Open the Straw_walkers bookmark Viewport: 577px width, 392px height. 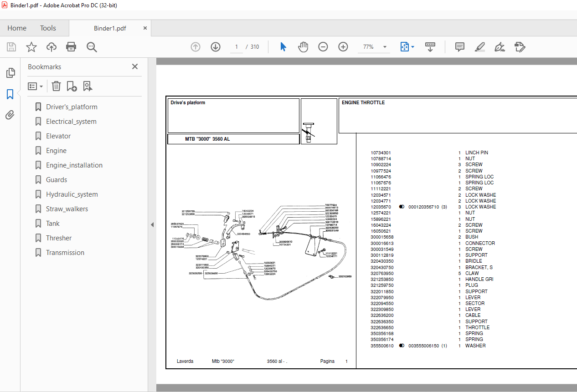click(67, 209)
